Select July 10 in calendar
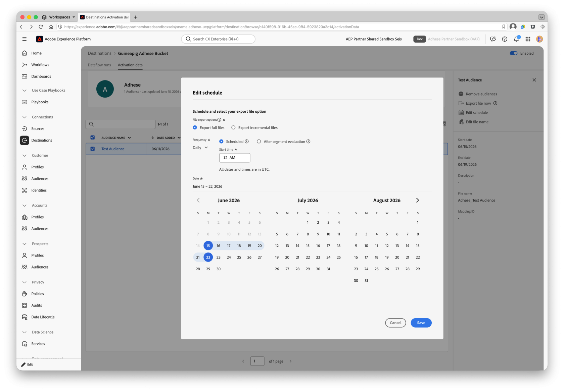This screenshot has height=392, width=564. point(328,234)
